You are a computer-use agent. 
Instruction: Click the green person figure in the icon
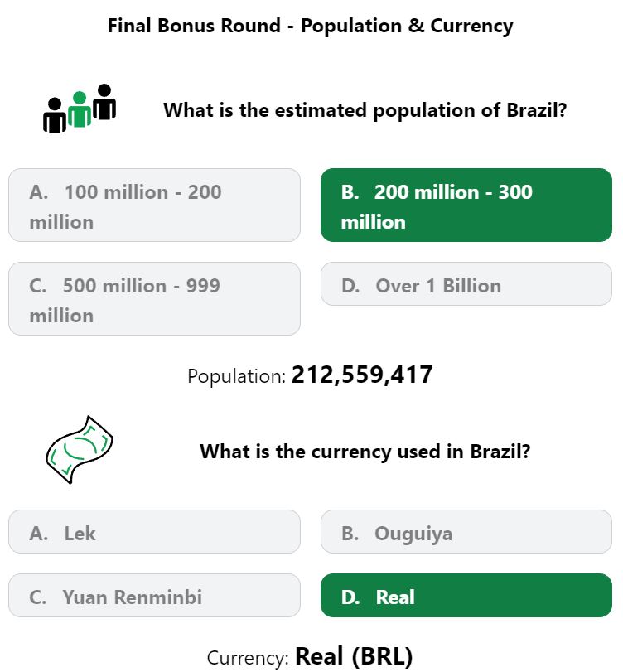tap(80, 109)
